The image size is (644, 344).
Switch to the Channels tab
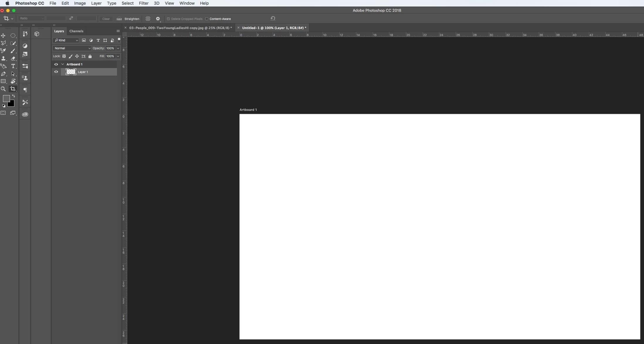[76, 31]
